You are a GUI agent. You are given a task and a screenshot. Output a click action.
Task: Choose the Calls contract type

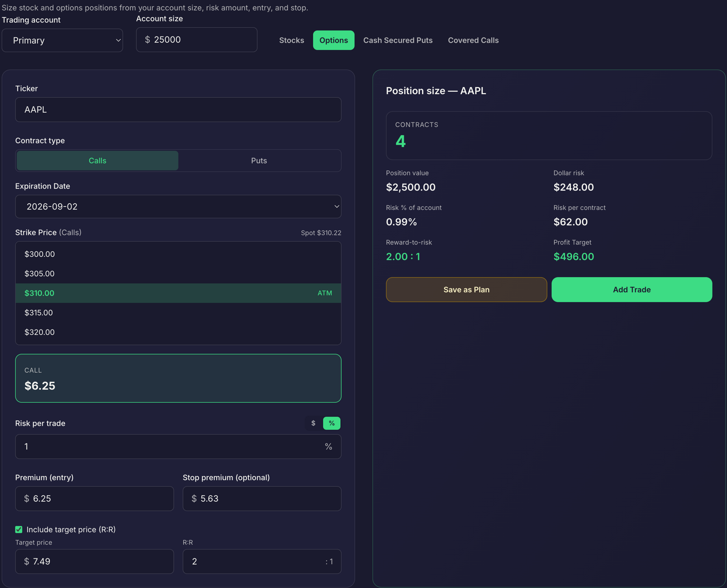[98, 161]
